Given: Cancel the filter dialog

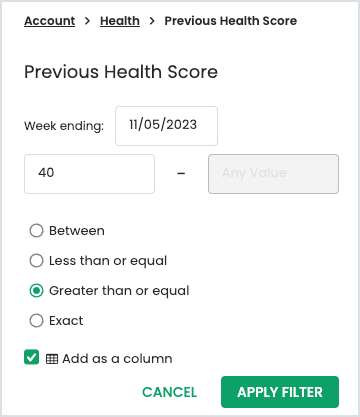Looking at the screenshot, I should coord(169,392).
